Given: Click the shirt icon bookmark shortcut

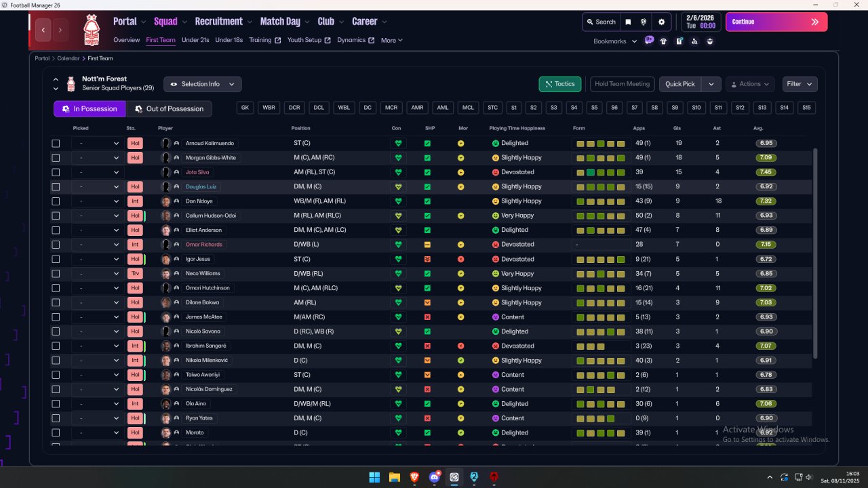Looking at the screenshot, I should pyautogui.click(x=663, y=41).
